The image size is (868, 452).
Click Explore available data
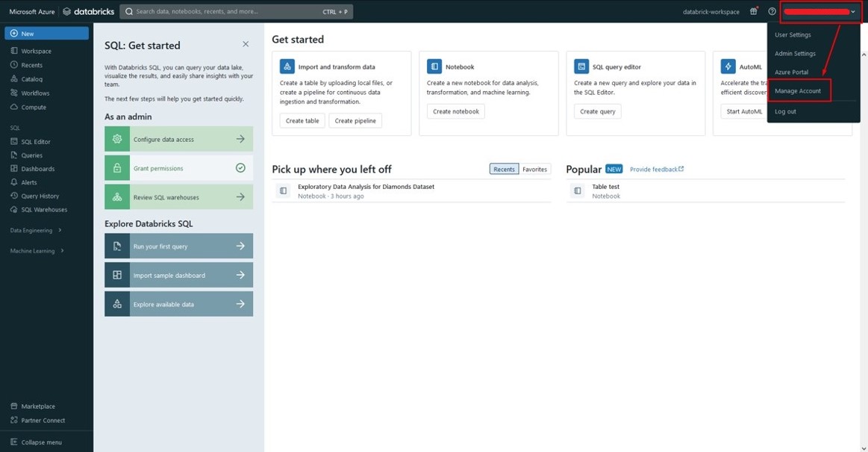(x=179, y=304)
